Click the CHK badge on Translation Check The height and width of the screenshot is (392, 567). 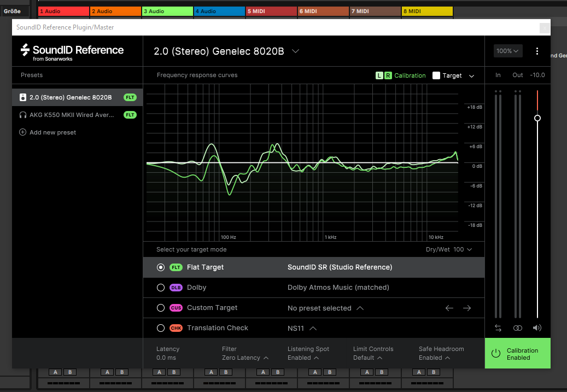(176, 328)
